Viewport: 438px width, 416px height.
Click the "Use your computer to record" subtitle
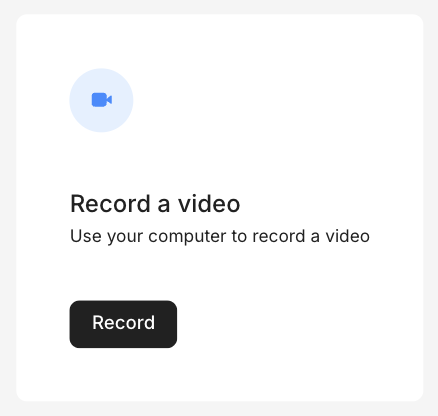pos(220,236)
